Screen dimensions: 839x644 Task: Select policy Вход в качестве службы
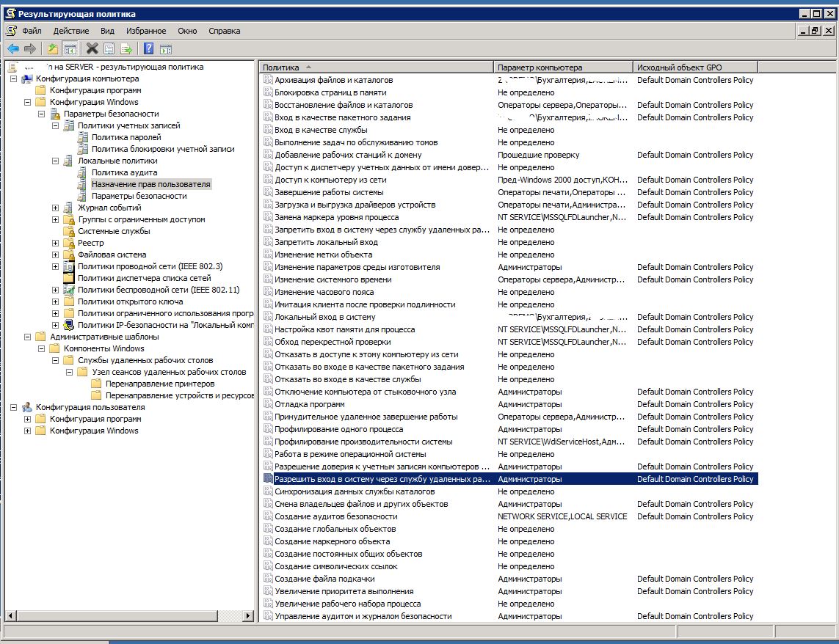click(x=321, y=130)
